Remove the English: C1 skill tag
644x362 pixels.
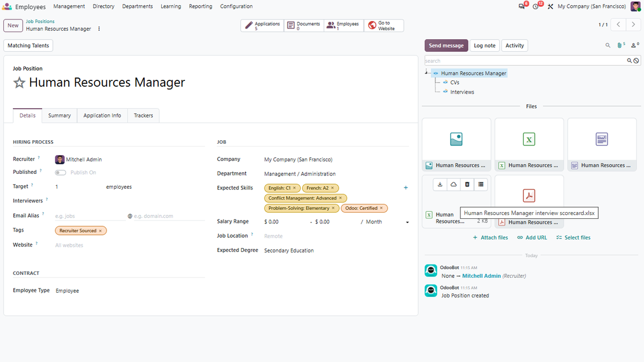point(295,188)
